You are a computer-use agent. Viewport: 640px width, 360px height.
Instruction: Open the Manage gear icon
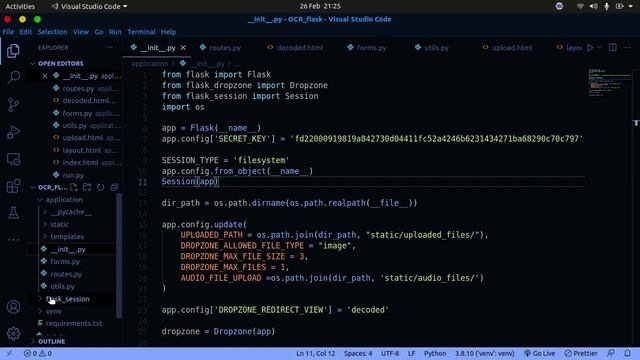pyautogui.click(x=13, y=333)
